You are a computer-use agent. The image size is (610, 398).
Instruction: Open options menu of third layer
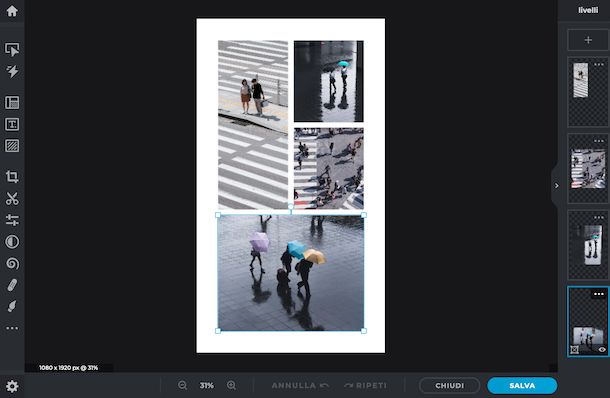tap(599, 217)
